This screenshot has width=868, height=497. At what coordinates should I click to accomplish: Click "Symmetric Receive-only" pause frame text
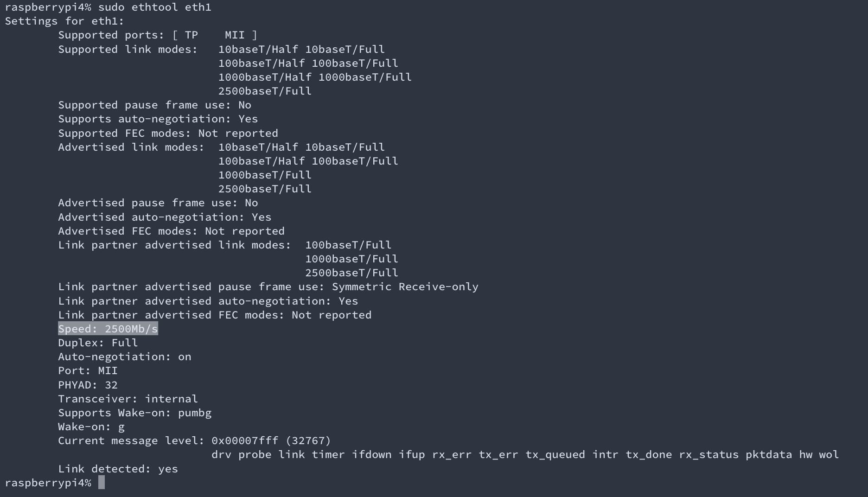(x=405, y=287)
